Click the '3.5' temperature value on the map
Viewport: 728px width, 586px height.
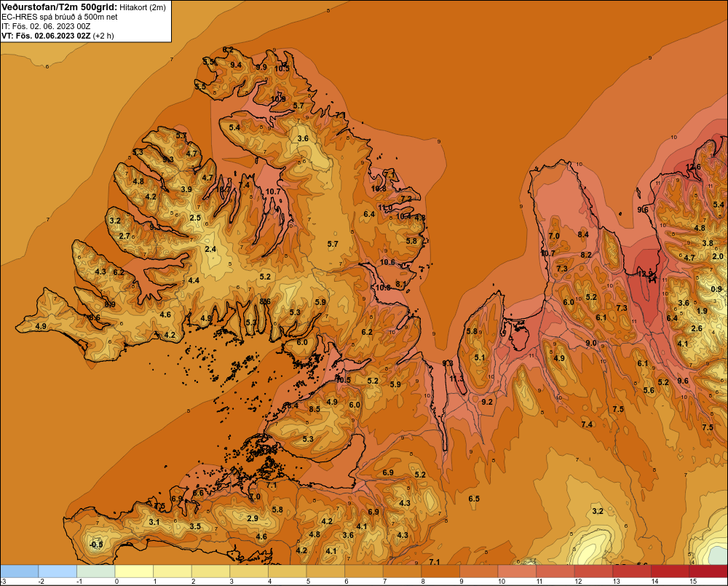195,526
